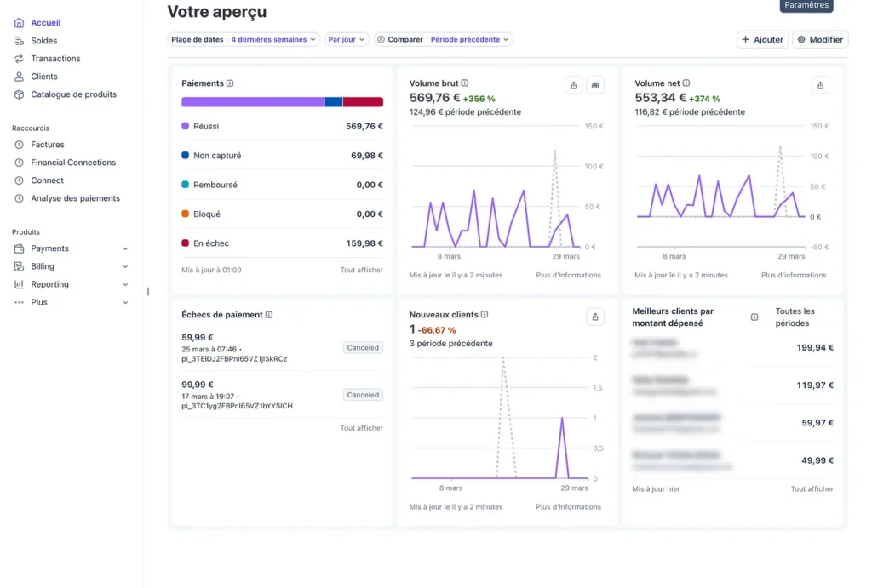Expand the Billing menu in sidebar

tap(125, 266)
